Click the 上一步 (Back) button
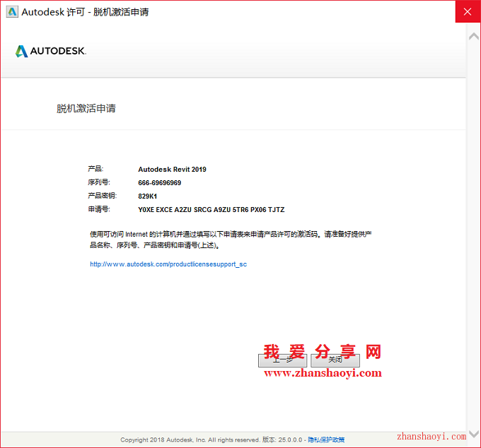481x448 pixels. (282, 360)
